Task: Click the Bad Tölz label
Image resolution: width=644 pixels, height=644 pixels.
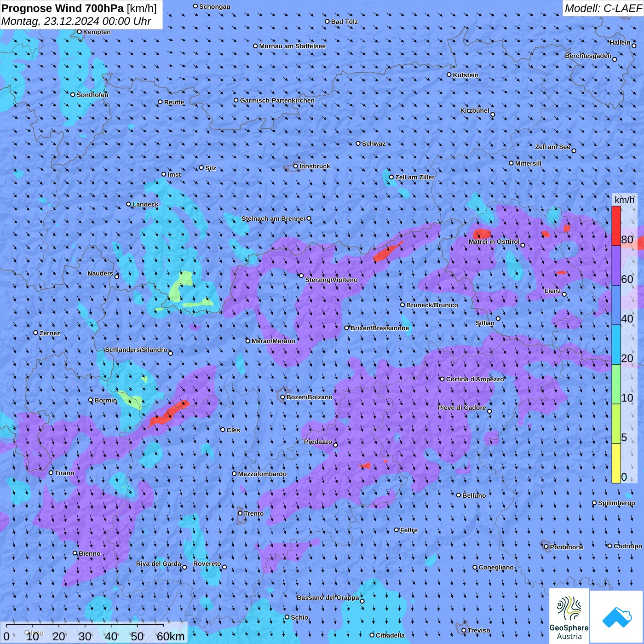Action: [344, 22]
